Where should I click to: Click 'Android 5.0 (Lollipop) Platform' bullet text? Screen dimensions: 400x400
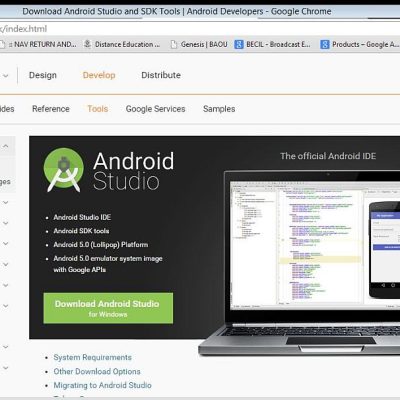(x=101, y=245)
